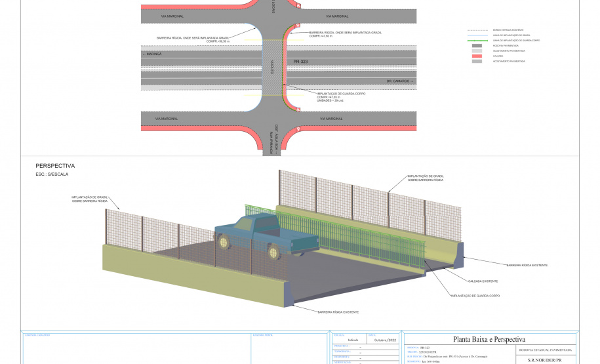The image size is (600, 364).
Task: Select the MARINGÁ direction label
Action: (x=151, y=54)
